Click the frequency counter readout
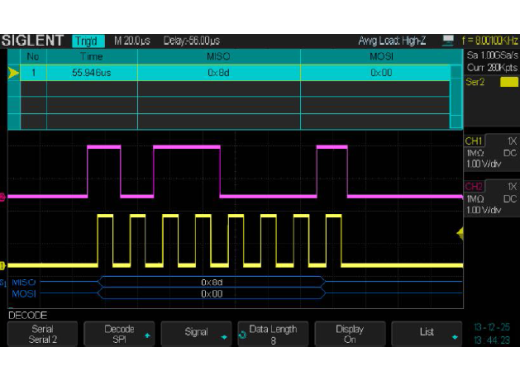 click(x=490, y=41)
